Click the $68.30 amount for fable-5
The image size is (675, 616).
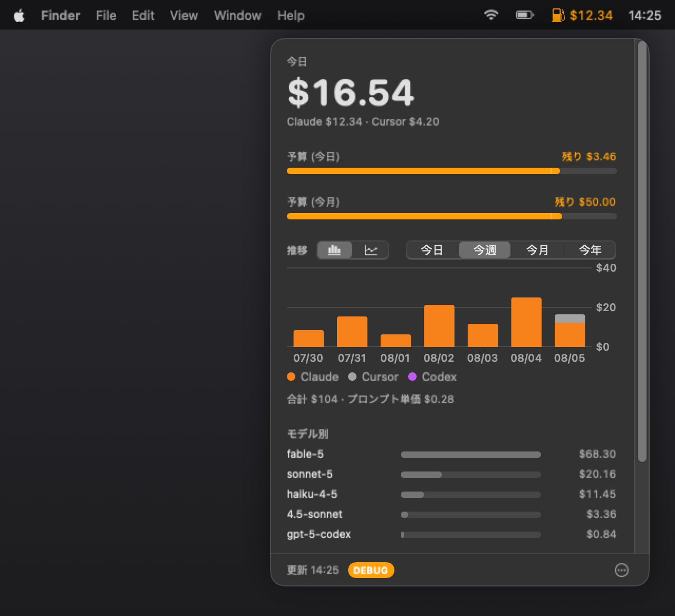[597, 454]
